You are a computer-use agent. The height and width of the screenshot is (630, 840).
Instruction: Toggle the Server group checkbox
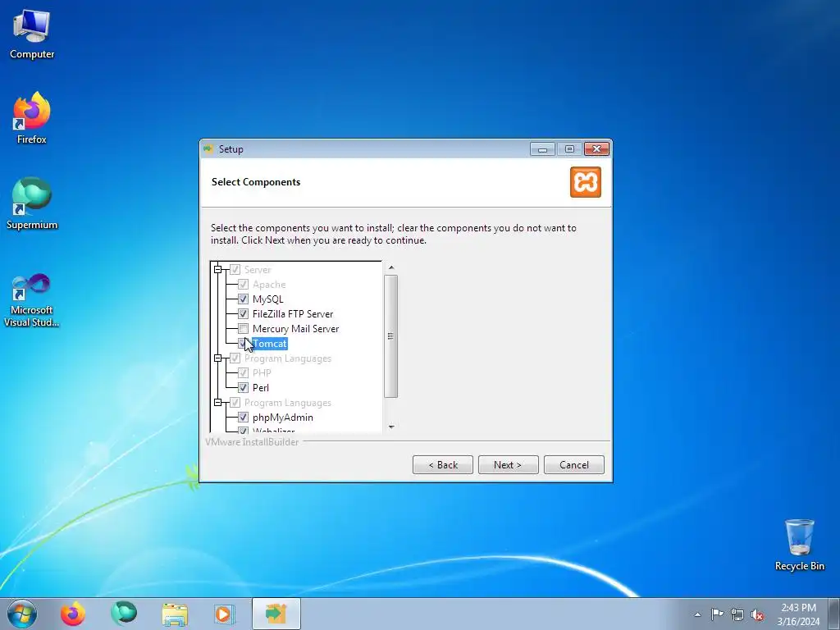(235, 269)
